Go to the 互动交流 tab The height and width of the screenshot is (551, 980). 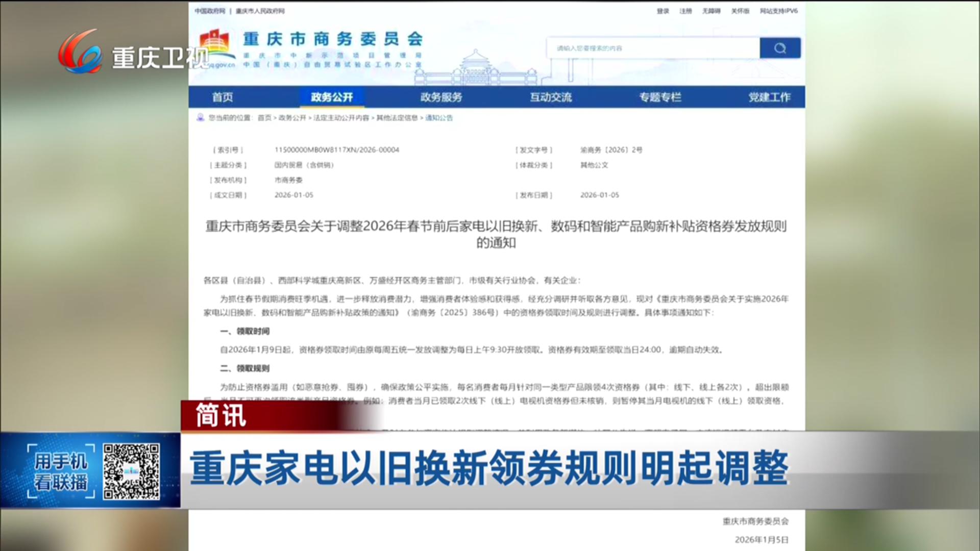coord(550,97)
